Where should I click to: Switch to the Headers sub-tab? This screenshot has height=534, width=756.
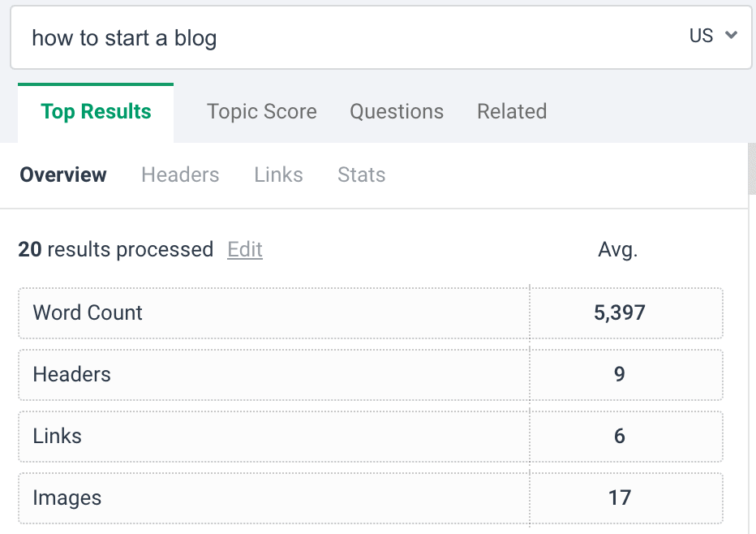(x=180, y=174)
